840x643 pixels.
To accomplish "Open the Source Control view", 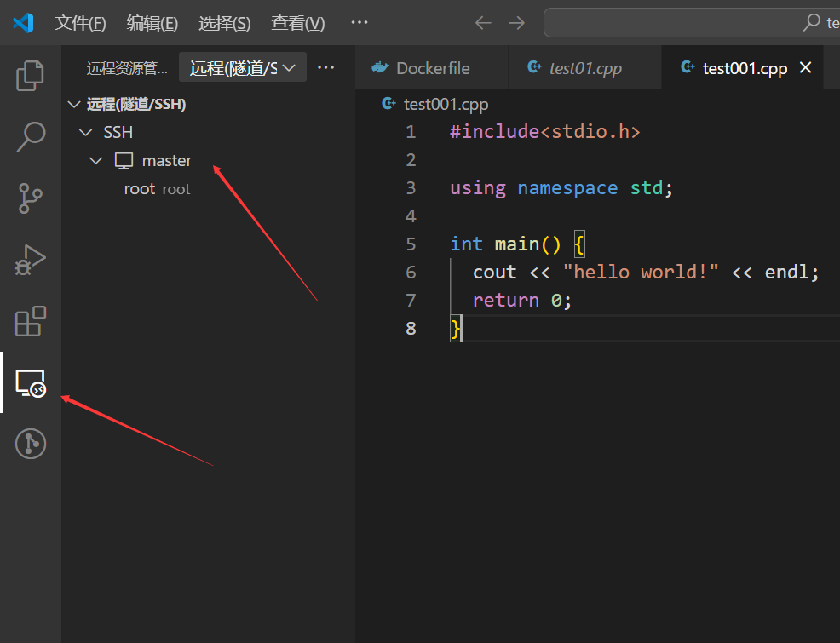I will (31, 198).
